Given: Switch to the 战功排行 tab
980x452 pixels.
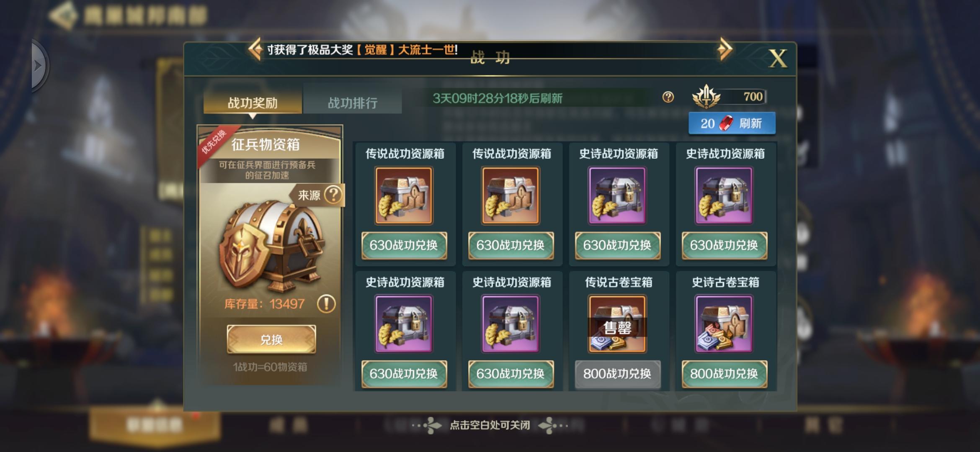Looking at the screenshot, I should pos(353,103).
